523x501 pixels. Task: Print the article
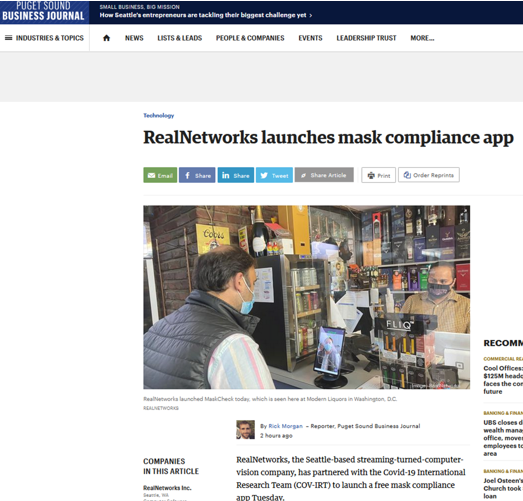(379, 175)
